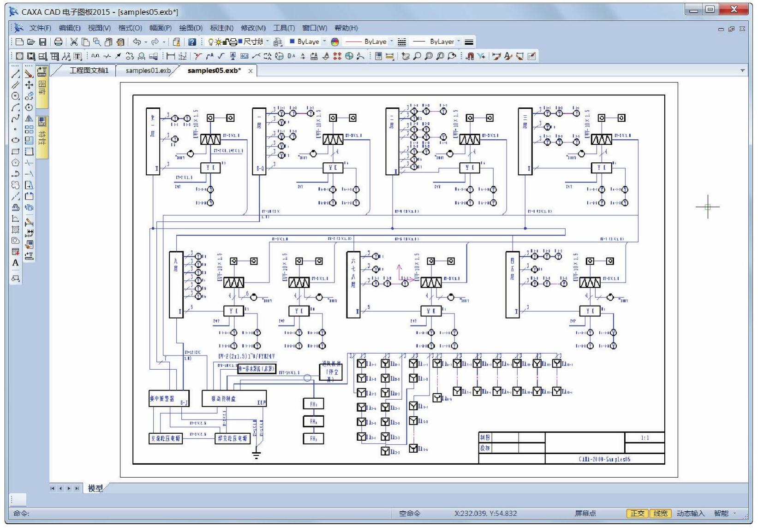Open the 文件(F) menu
Image resolution: width=758 pixels, height=532 pixels.
[40, 28]
